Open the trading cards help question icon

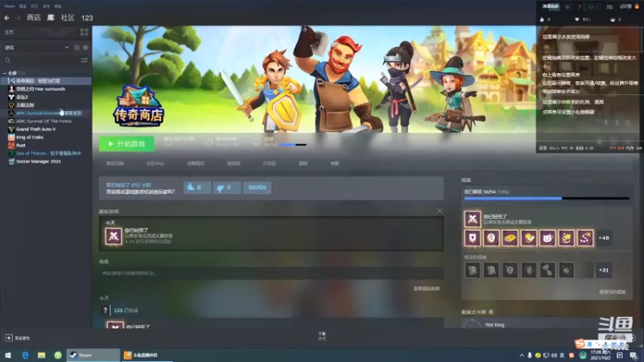491,312
